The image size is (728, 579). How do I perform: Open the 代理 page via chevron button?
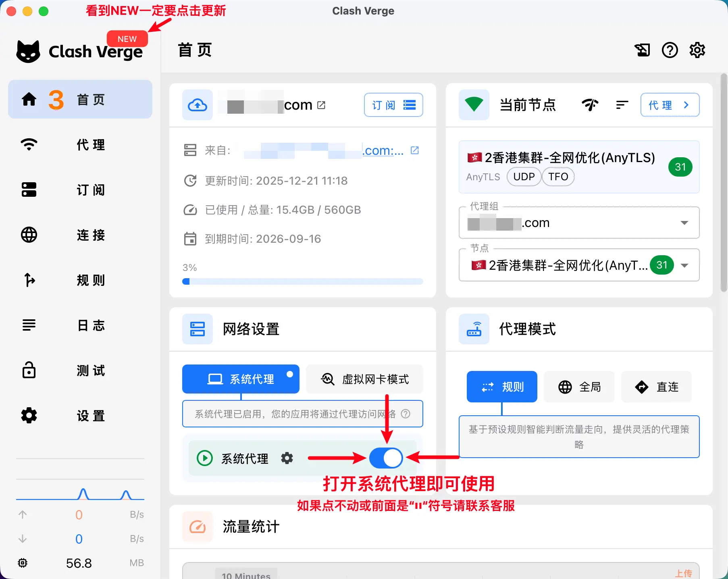point(670,105)
